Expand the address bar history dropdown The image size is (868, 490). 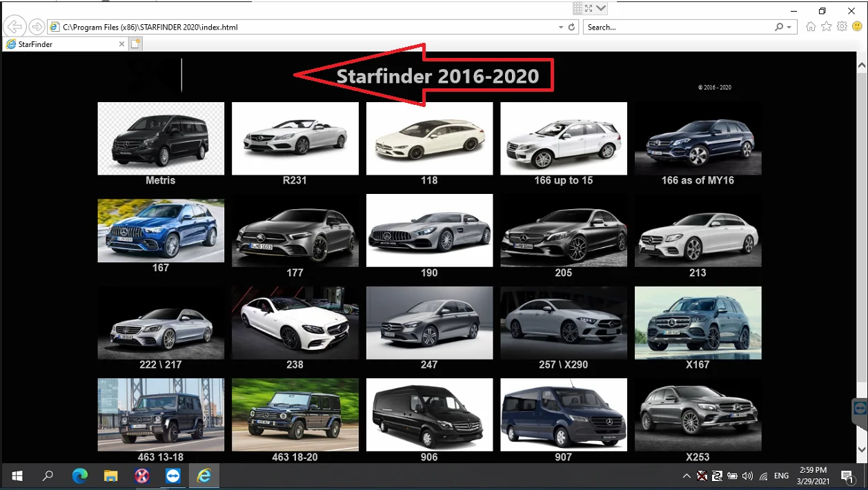(x=561, y=28)
